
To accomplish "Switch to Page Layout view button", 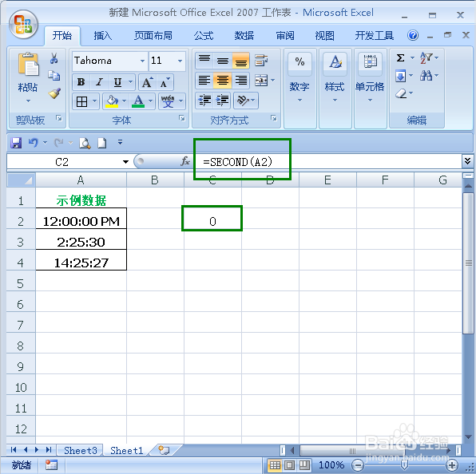I will (289, 465).
